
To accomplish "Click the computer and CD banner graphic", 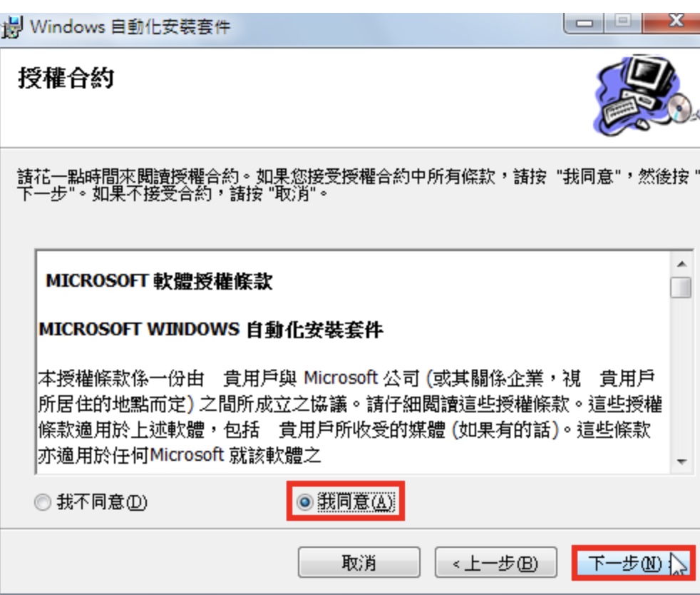I will click(646, 96).
